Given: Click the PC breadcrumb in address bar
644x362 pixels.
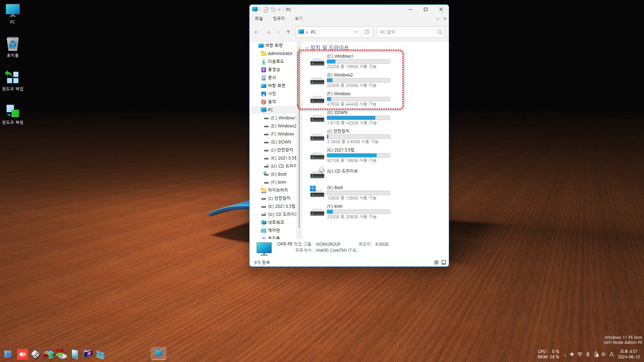Looking at the screenshot, I should [x=313, y=32].
